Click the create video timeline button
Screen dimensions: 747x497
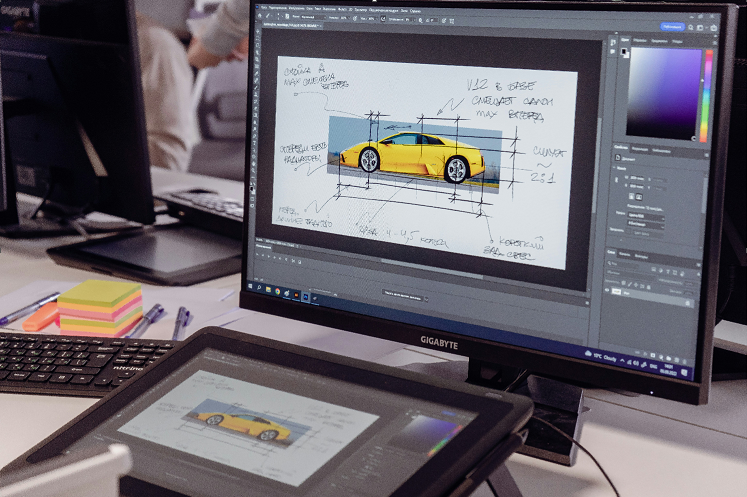click(x=402, y=297)
